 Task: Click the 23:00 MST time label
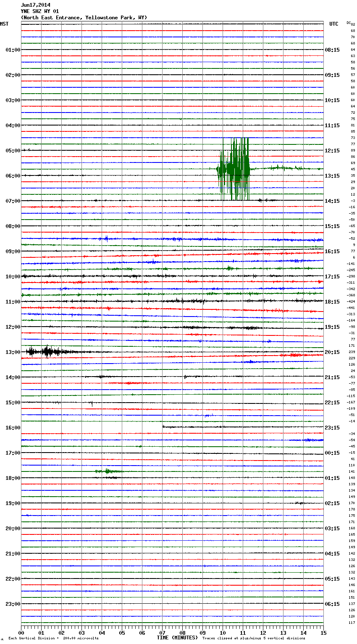(13, 604)
